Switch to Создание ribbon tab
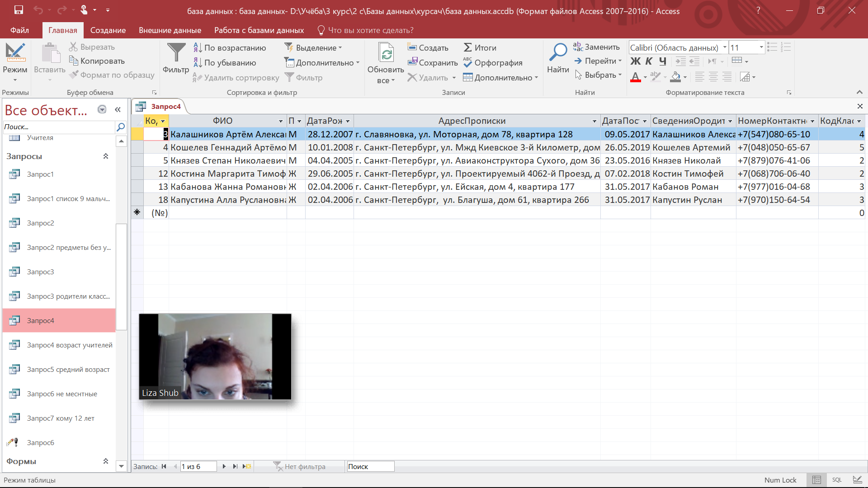Screen dimensions: 868x488 (x=108, y=30)
